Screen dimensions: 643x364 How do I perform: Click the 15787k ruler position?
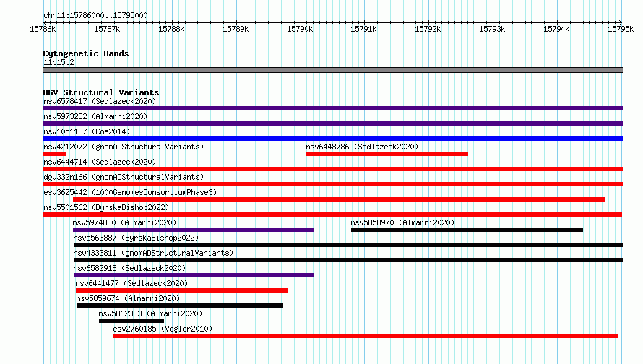click(107, 29)
